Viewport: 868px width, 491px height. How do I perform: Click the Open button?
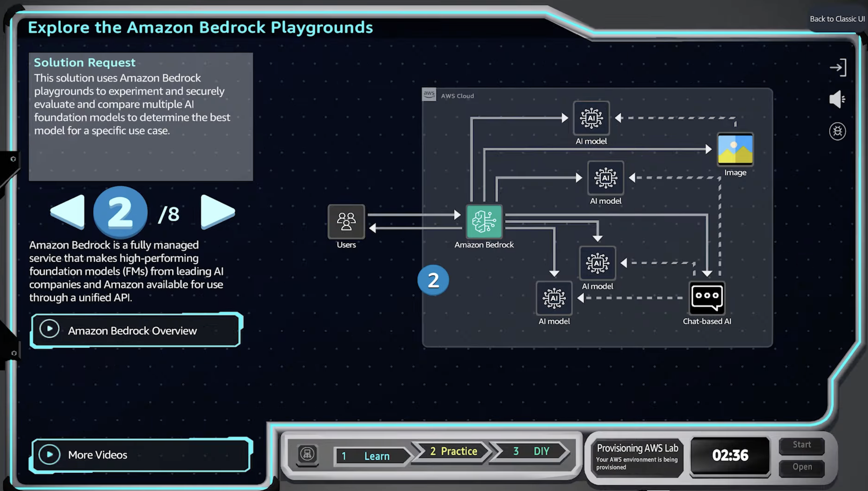tap(802, 467)
